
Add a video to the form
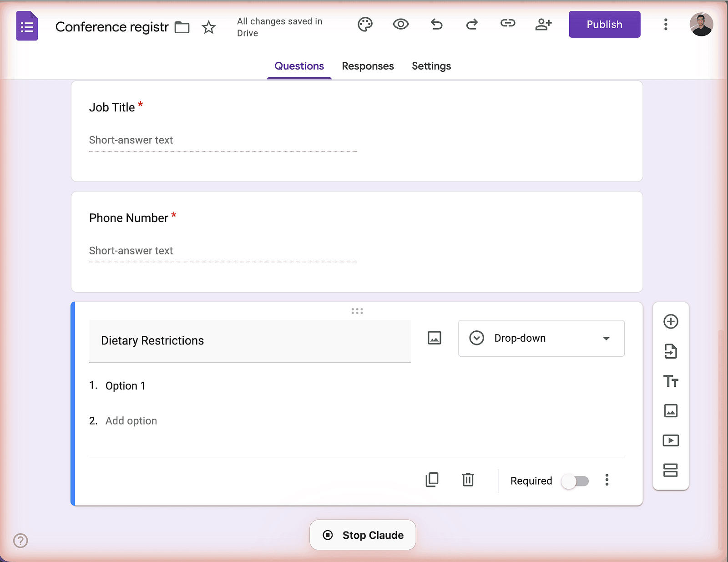pos(670,440)
